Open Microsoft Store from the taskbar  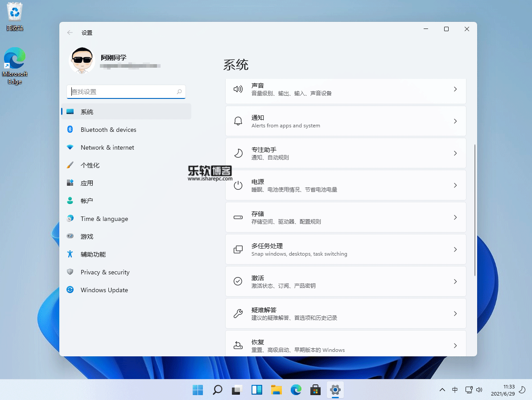click(315, 389)
